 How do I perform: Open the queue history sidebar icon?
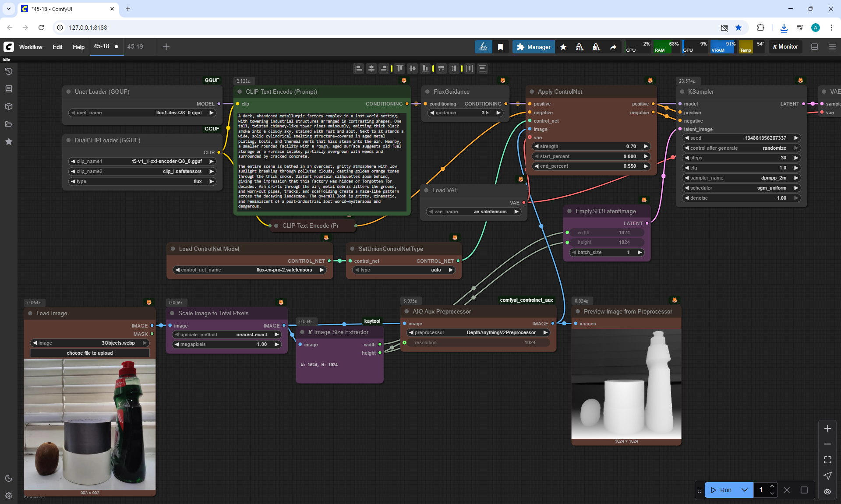(x=9, y=71)
